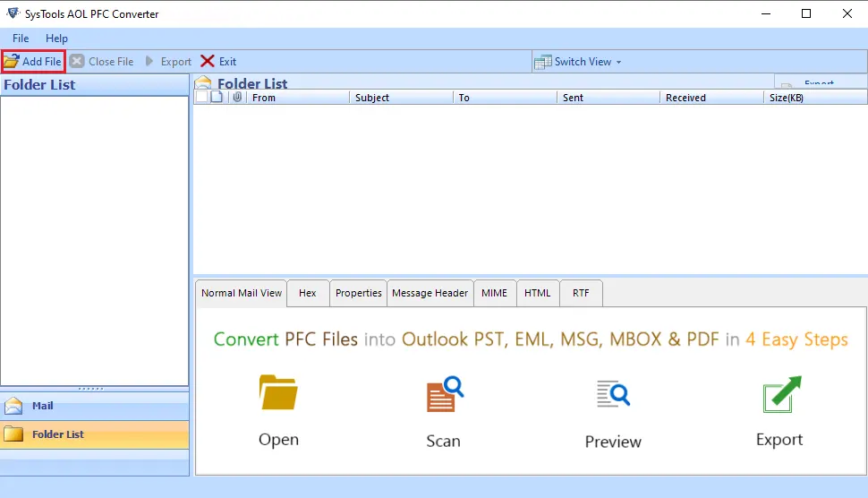Sort by the Size(KB) column
The width and height of the screenshot is (868, 498).
coord(815,98)
